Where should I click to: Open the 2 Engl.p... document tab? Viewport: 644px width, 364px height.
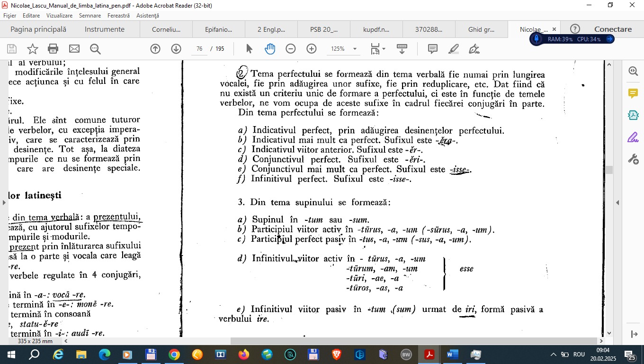pos(271,29)
